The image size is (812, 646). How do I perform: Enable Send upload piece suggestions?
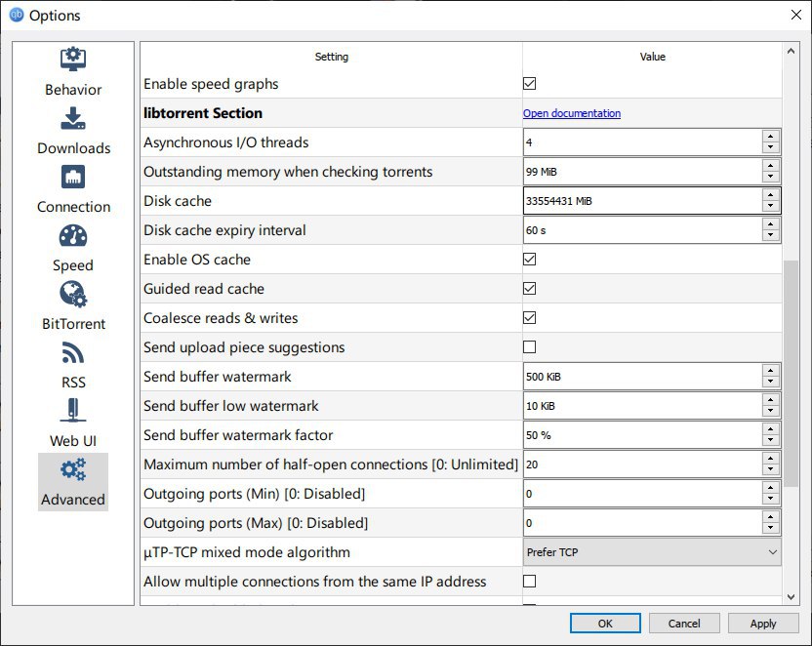click(x=529, y=346)
